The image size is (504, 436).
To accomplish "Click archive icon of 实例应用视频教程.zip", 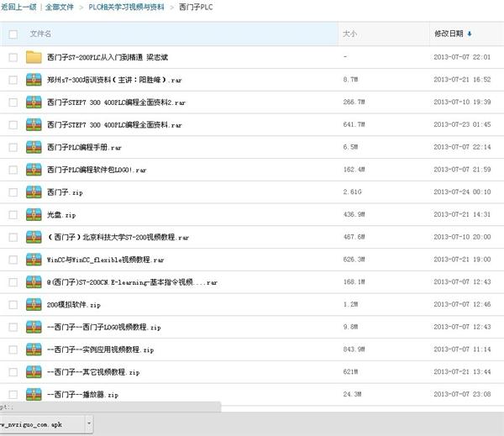I will pos(34,349).
